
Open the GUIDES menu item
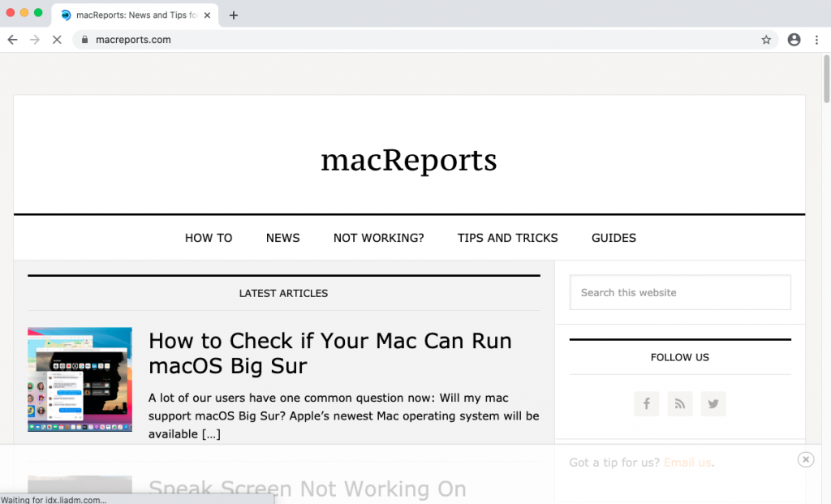[x=614, y=238]
